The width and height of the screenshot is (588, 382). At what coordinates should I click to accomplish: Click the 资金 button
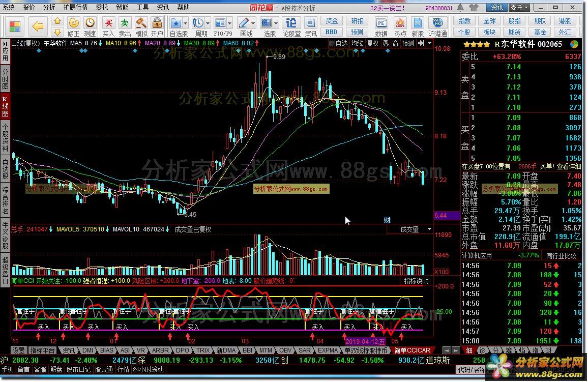332,21
